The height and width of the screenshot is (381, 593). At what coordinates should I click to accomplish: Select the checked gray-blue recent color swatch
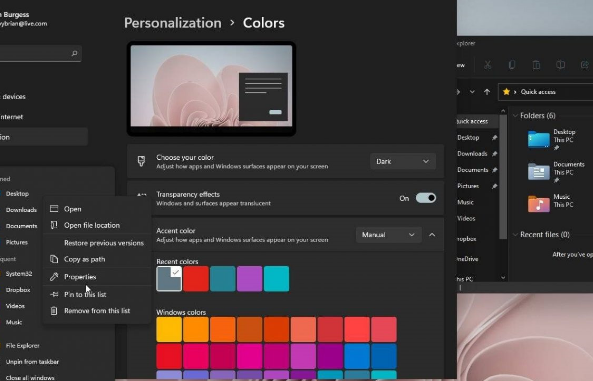point(169,279)
